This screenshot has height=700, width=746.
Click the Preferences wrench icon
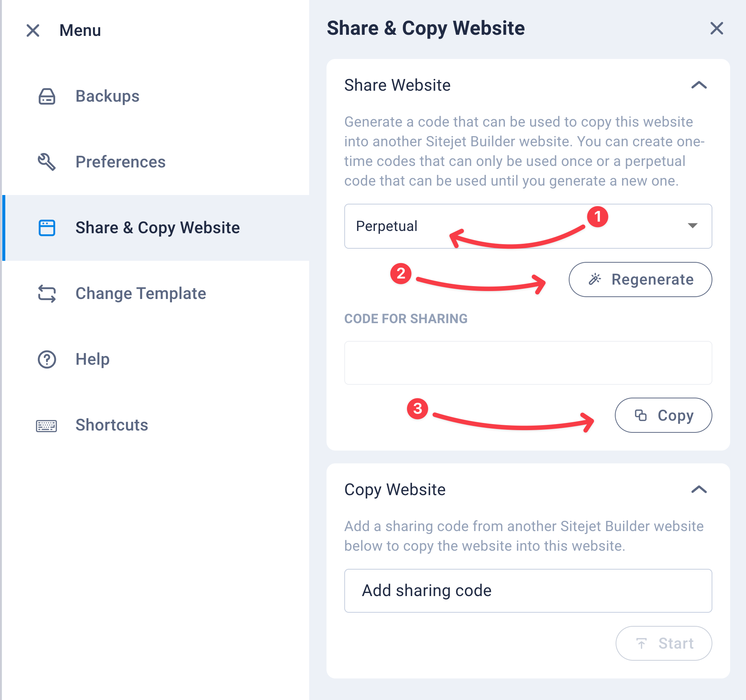47,162
